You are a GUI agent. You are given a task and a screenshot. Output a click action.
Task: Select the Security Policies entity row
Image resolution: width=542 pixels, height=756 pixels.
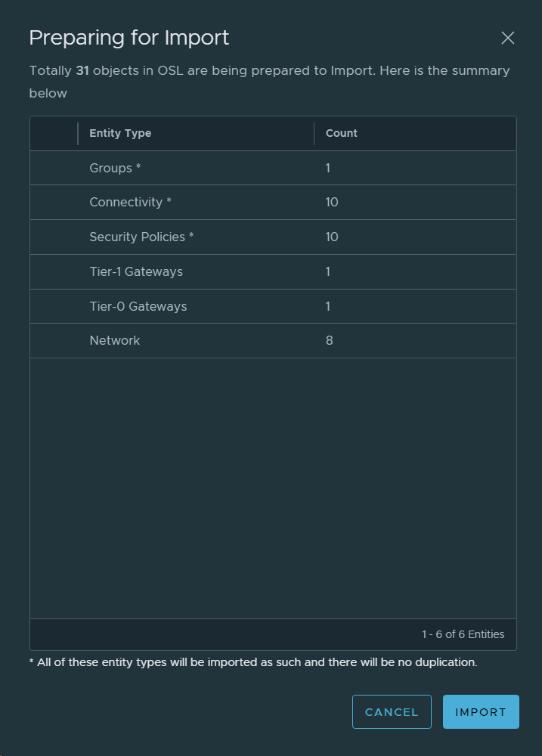tap(141, 237)
